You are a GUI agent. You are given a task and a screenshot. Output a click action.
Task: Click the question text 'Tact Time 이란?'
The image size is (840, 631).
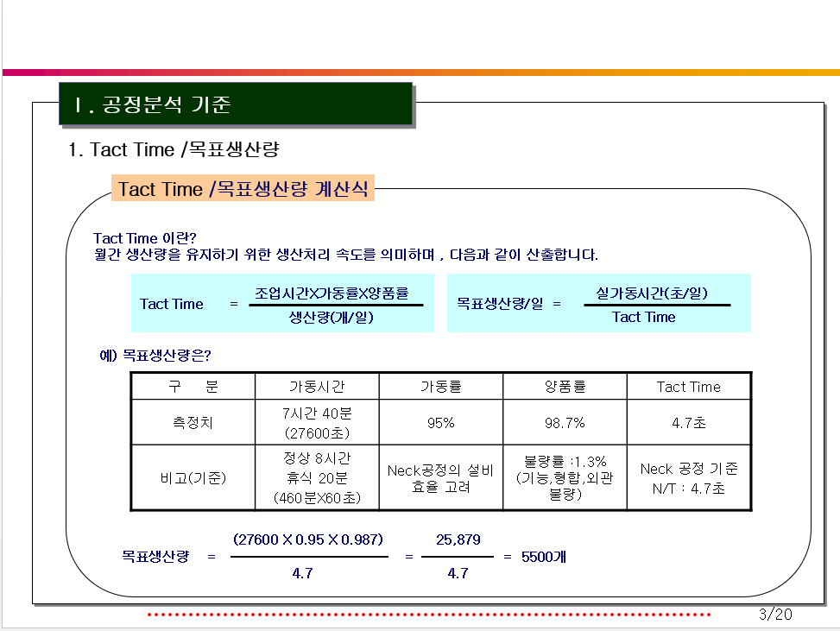pyautogui.click(x=145, y=238)
